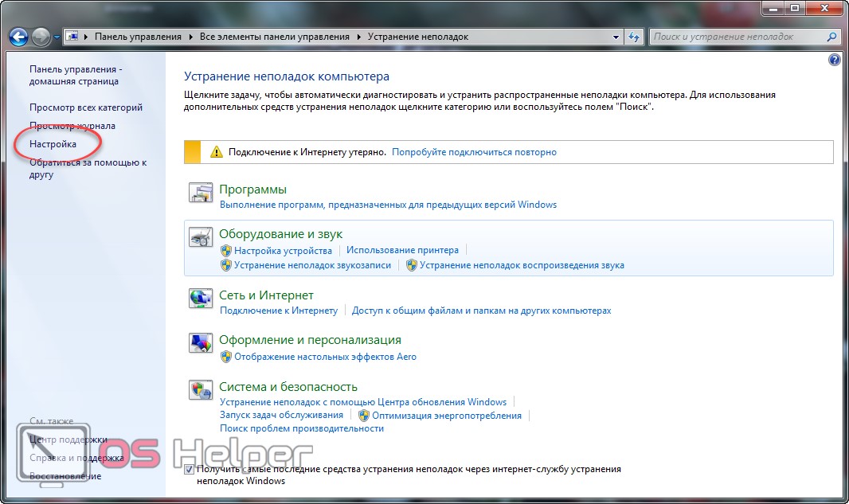Open the recent pages dropdown arrow
Viewport: 849px width, 504px height.
click(x=57, y=37)
